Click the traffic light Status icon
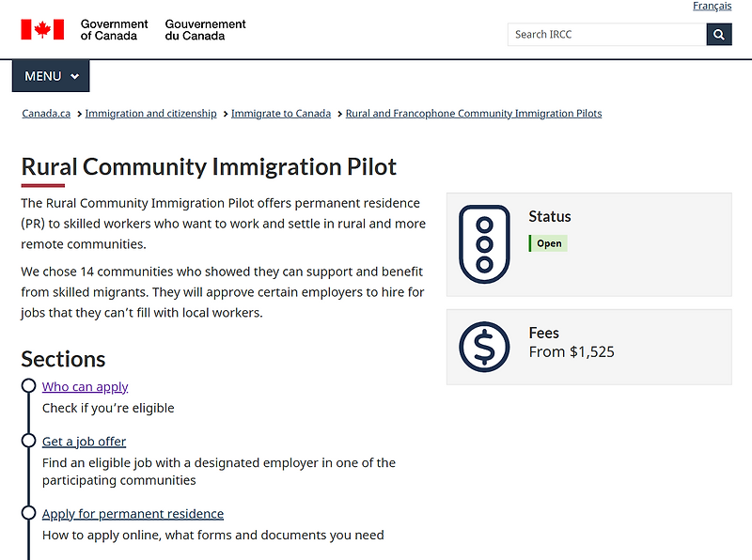Screen dimensions: 752x560 [x=484, y=243]
